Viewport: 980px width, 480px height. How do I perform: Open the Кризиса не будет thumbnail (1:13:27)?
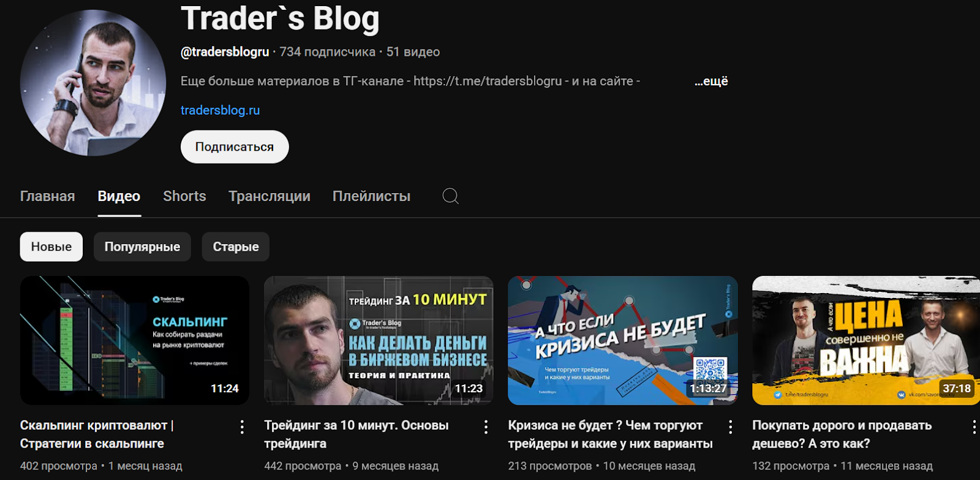click(x=623, y=340)
